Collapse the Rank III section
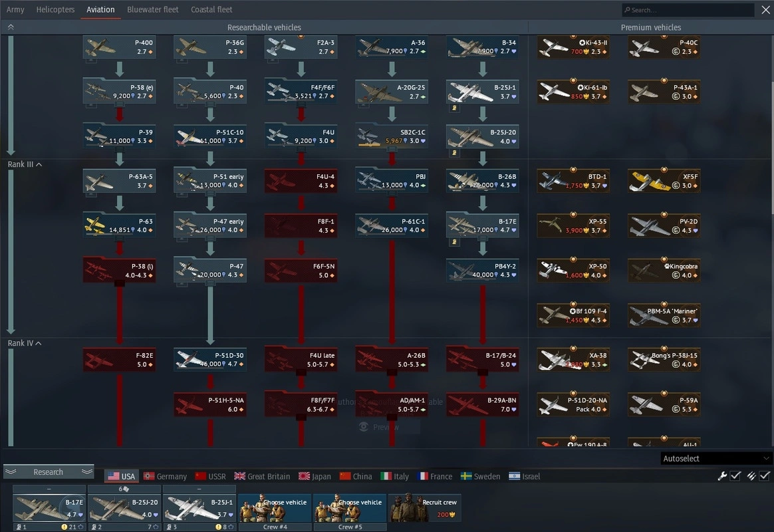Screen dimensions: 774x532 point(39,164)
